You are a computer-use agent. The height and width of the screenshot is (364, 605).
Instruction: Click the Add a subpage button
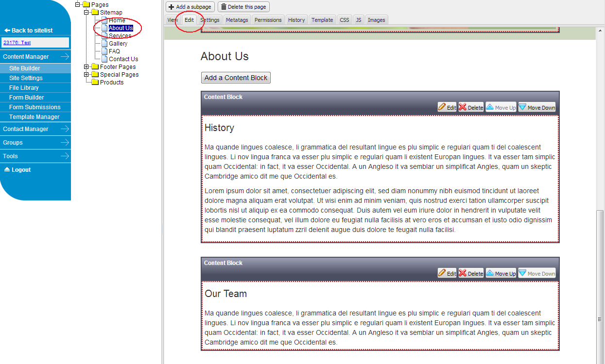click(x=190, y=7)
